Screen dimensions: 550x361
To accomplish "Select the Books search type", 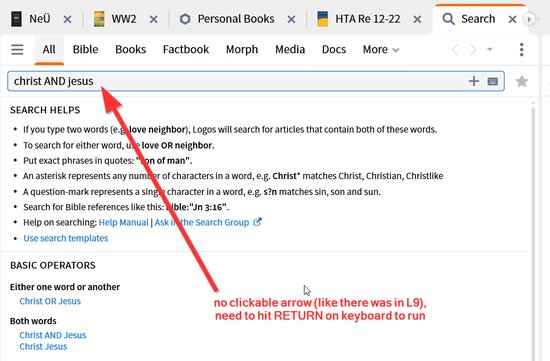I will [x=130, y=49].
